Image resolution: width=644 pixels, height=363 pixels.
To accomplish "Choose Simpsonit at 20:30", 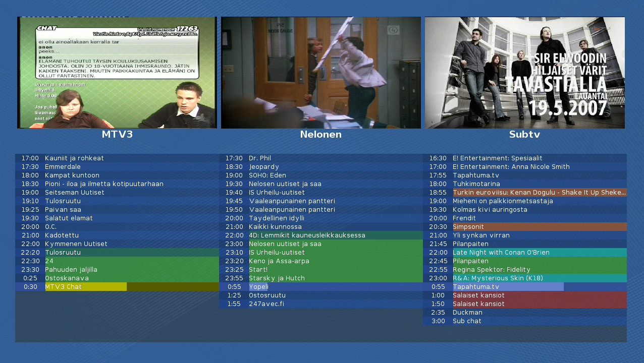I will tap(525, 227).
